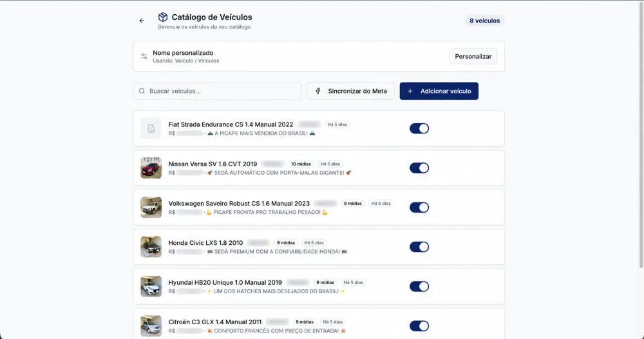Viewport: 644px width, 339px height.
Task: Click Usando: Veículo / Veículos text
Action: pyautogui.click(x=186, y=61)
